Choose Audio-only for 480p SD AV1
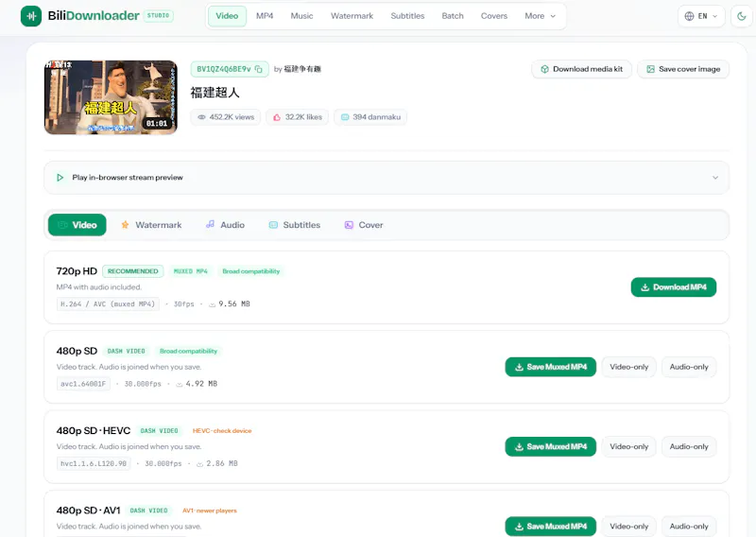Image resolution: width=756 pixels, height=537 pixels. (x=689, y=527)
